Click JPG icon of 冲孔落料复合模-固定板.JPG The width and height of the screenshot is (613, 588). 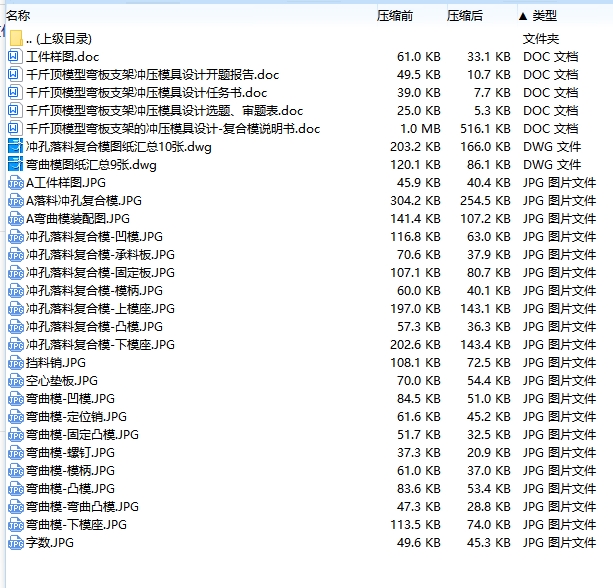tap(16, 272)
